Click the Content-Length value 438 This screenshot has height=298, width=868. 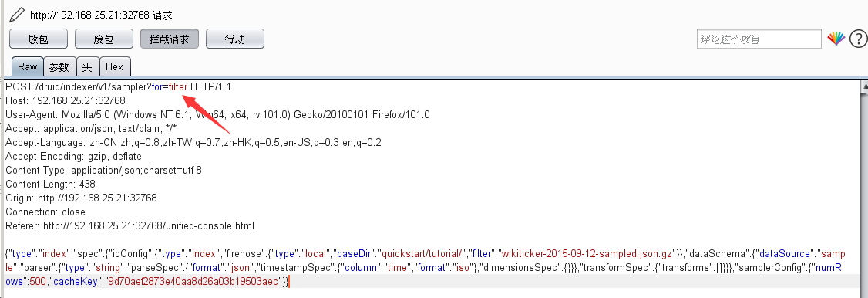pos(86,184)
